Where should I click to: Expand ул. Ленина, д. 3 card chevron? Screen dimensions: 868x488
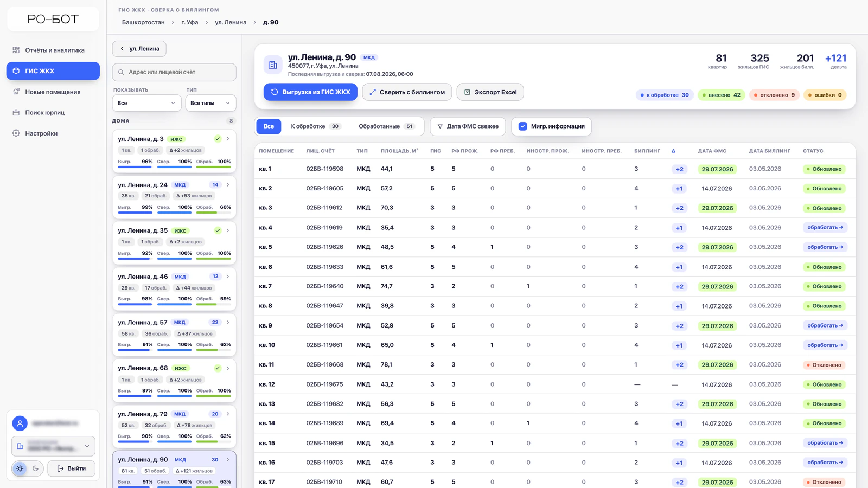[228, 139]
